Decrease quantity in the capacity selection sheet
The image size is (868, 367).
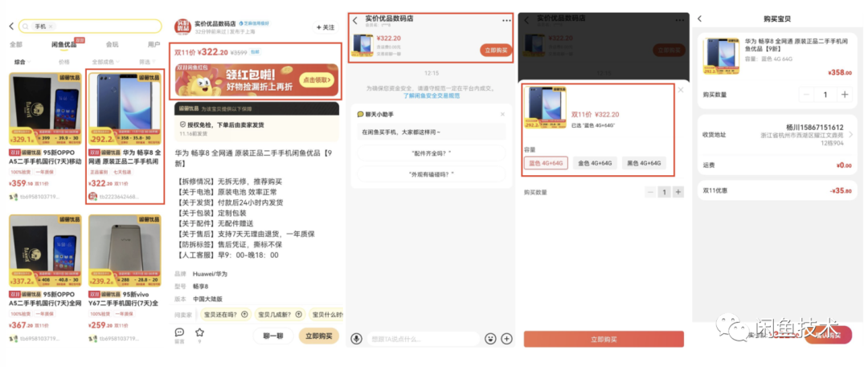tap(650, 192)
